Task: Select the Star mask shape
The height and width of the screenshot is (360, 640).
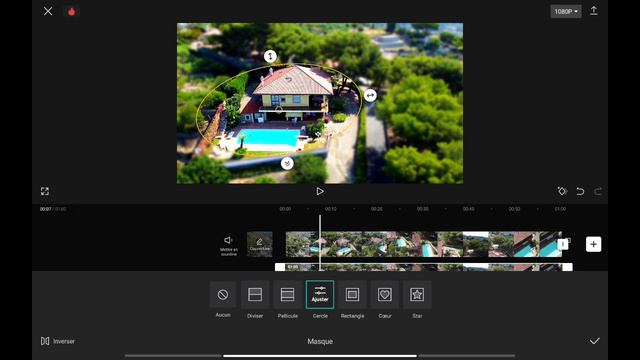Action: point(417,299)
